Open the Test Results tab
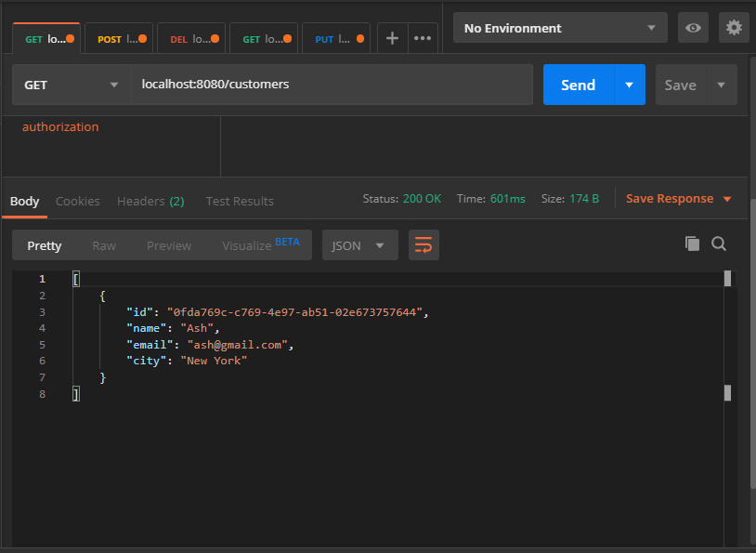Screen dimensions: 756x553 pyautogui.click(x=240, y=202)
